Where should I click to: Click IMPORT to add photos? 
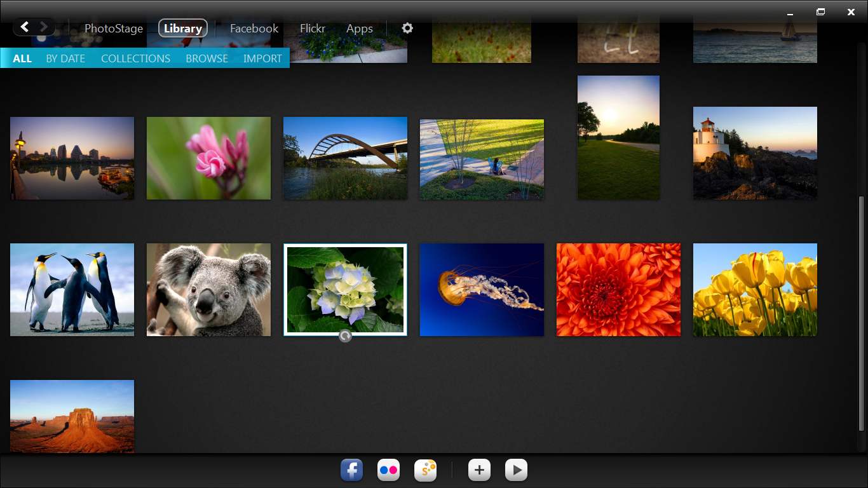tap(262, 58)
